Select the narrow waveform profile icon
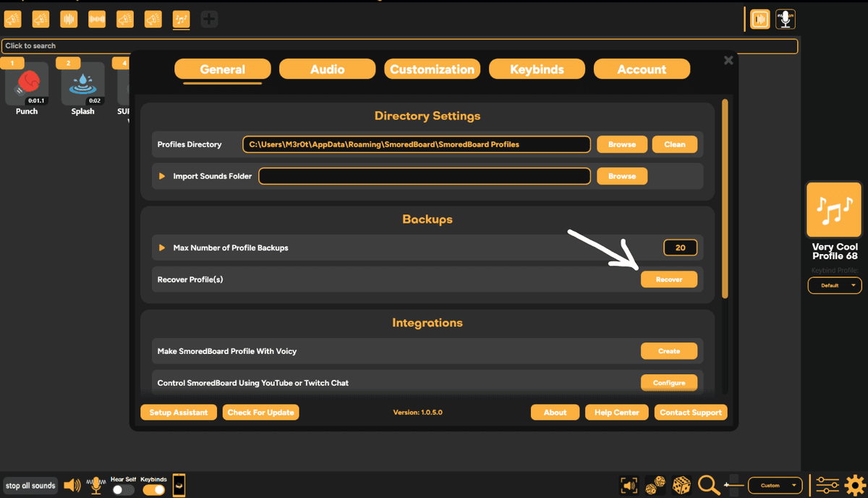The width and height of the screenshot is (868, 498). click(x=69, y=19)
